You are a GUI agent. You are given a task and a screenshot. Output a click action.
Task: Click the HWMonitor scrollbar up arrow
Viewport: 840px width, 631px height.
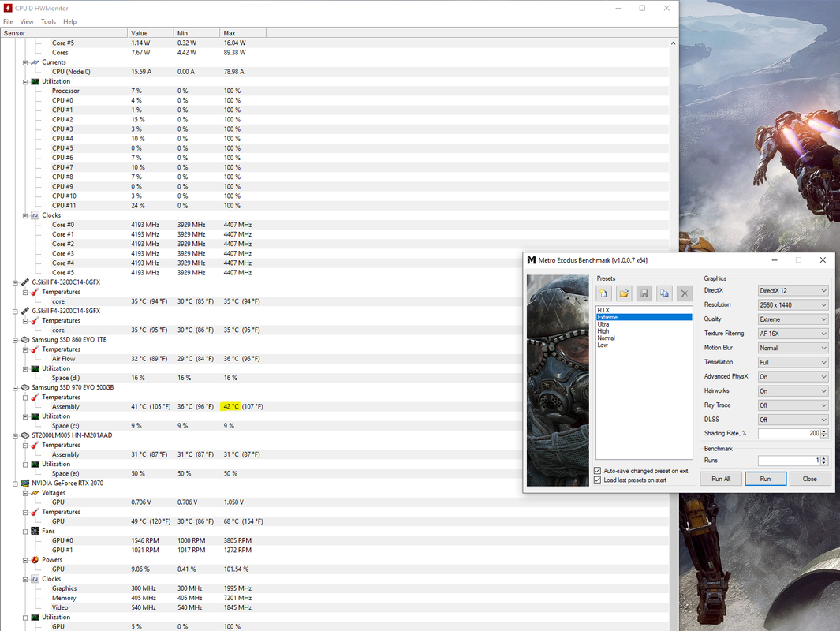click(x=674, y=43)
